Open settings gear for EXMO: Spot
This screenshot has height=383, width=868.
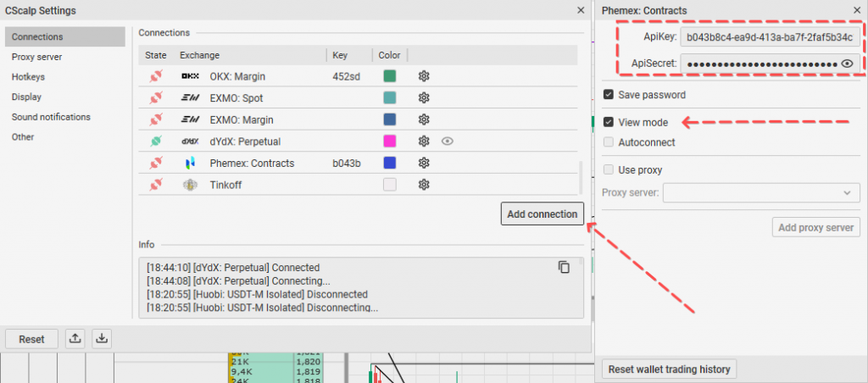(x=424, y=98)
